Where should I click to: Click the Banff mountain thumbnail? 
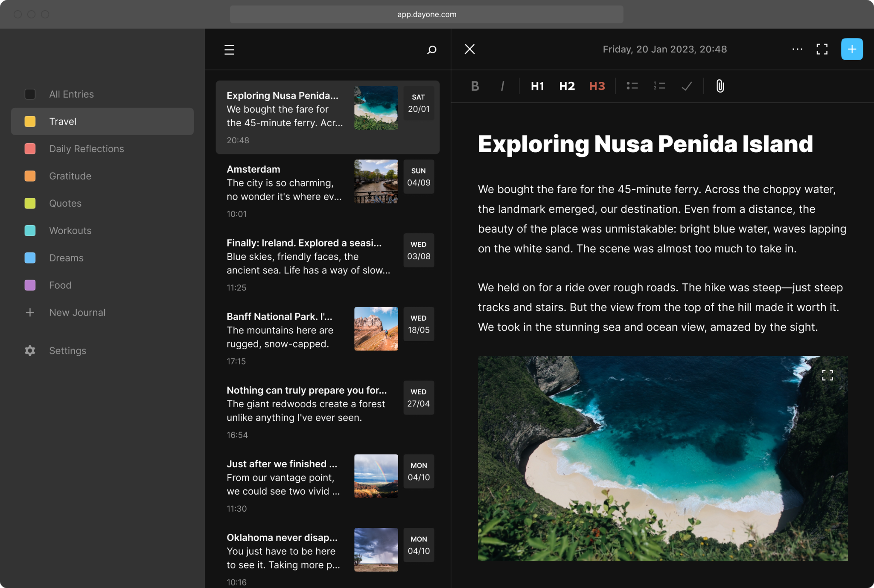[x=376, y=329]
